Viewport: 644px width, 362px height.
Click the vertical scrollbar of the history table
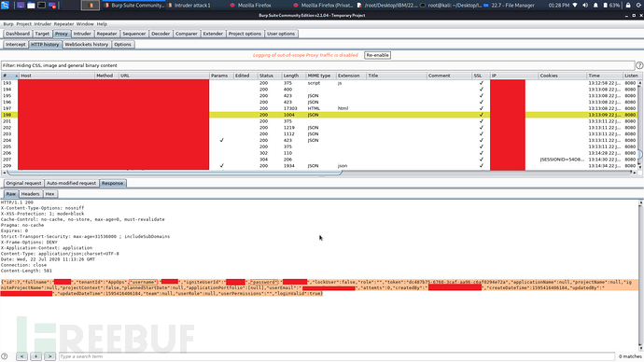[640, 125]
